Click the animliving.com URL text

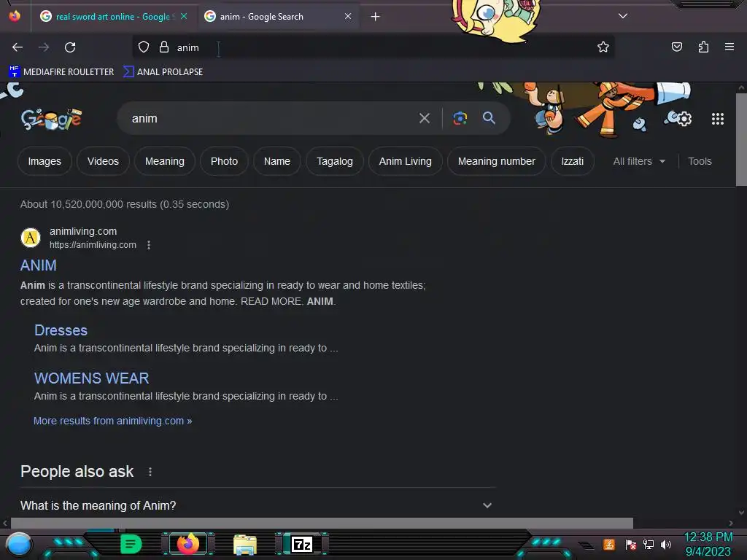click(x=93, y=245)
